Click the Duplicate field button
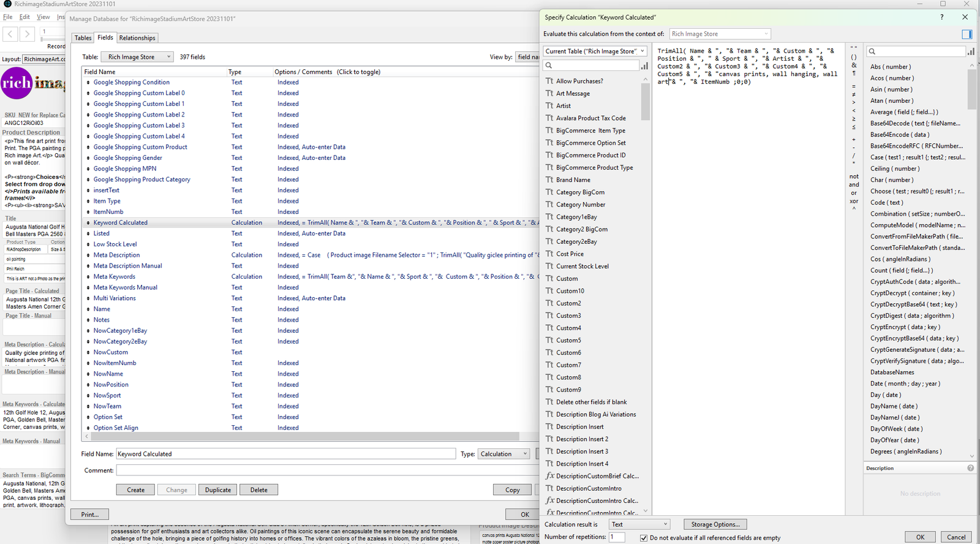Screen dimensions: 980x544 point(218,490)
